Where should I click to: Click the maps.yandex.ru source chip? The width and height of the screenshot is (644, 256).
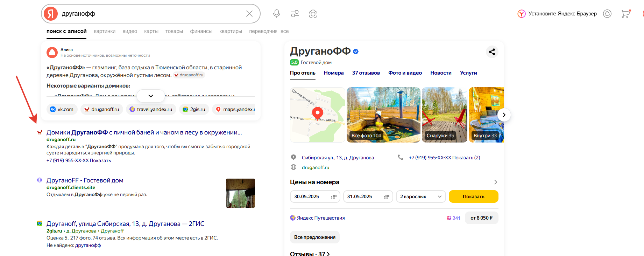[234, 109]
